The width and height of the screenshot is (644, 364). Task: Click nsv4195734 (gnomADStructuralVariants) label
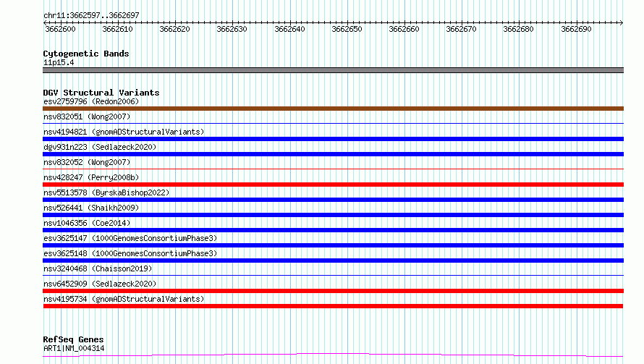[124, 299]
